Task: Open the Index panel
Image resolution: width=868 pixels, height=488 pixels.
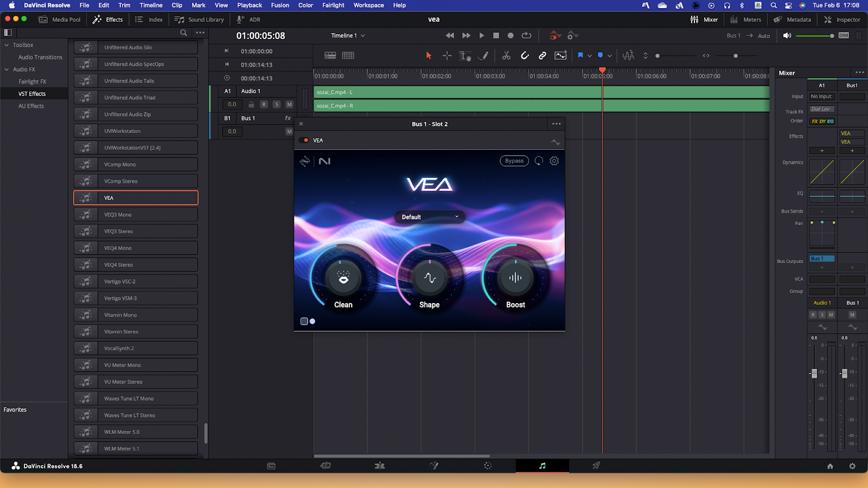Action: 149,20
